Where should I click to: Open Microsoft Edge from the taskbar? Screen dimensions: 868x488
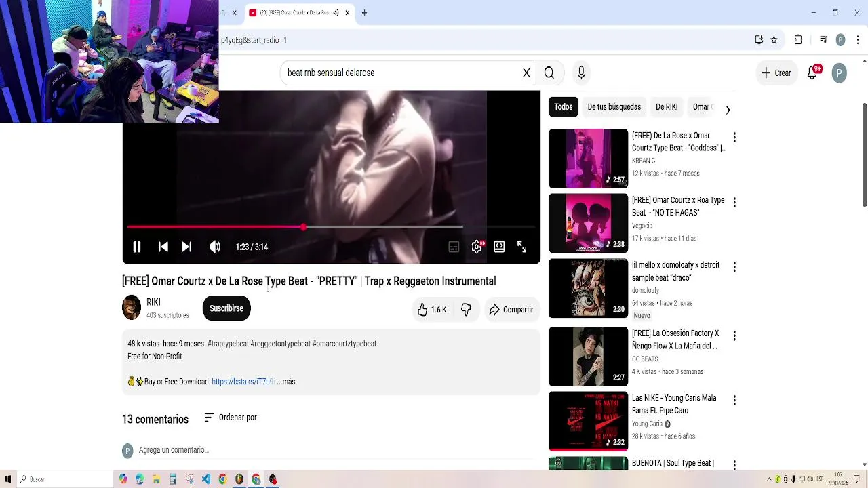(140, 479)
